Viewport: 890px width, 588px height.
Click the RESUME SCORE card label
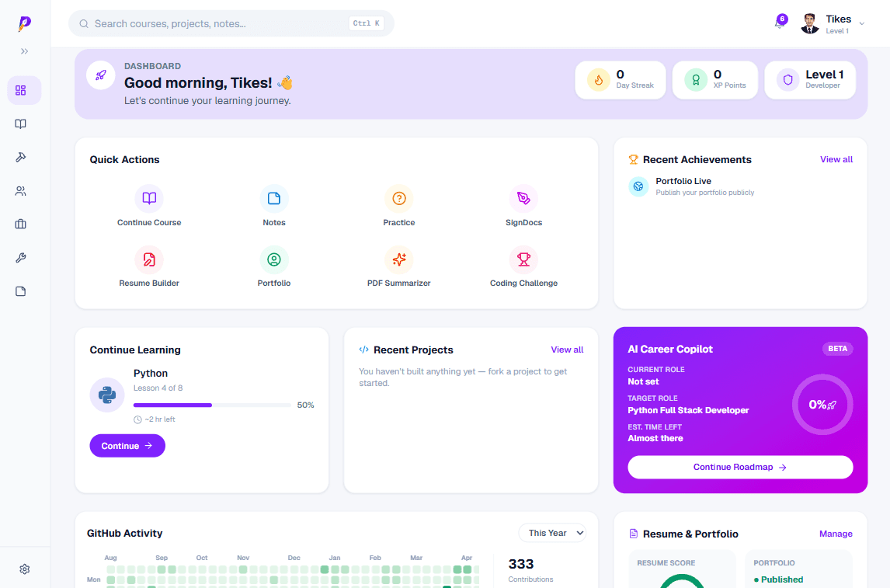coord(666,563)
